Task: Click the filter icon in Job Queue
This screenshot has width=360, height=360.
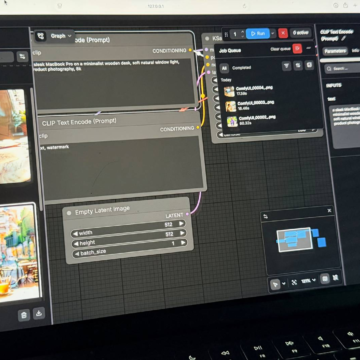Action: [x=287, y=66]
